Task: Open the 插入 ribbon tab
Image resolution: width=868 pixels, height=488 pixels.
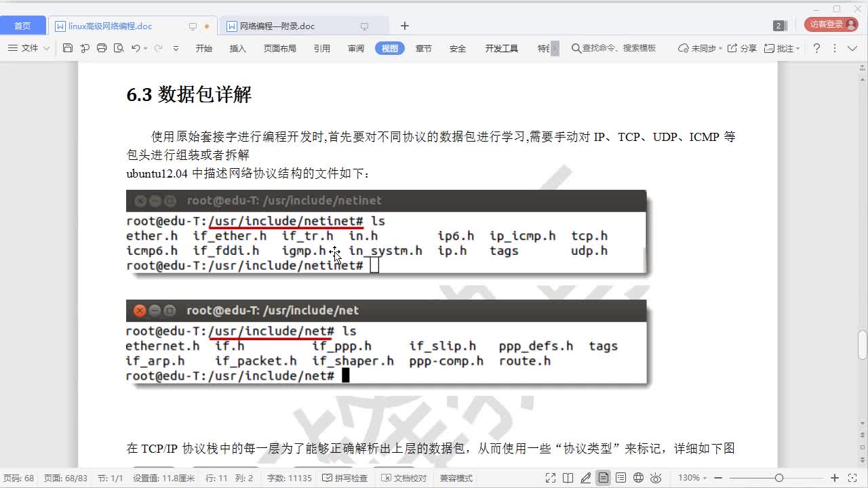Action: (x=238, y=48)
